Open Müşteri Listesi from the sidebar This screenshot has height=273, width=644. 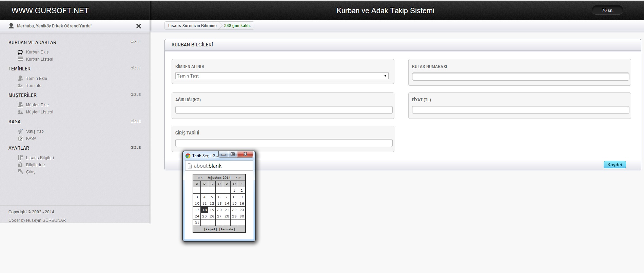(39, 112)
